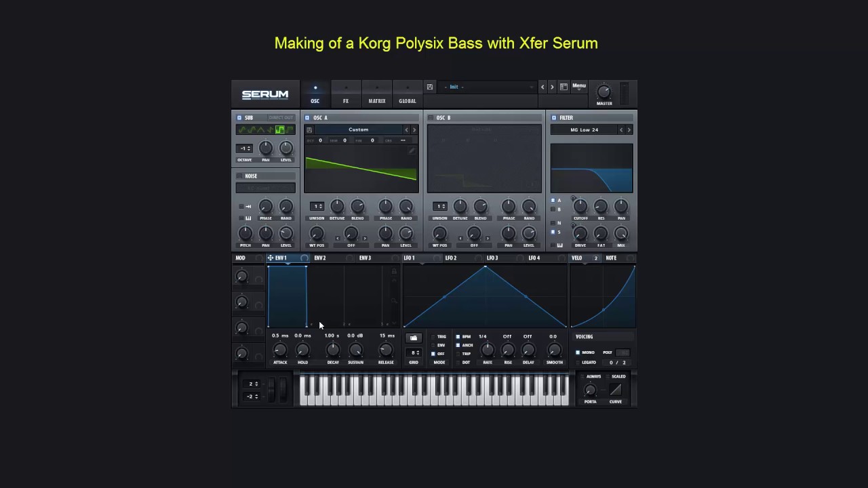Select the first sine sub waveform
The image size is (868, 488).
tap(242, 129)
